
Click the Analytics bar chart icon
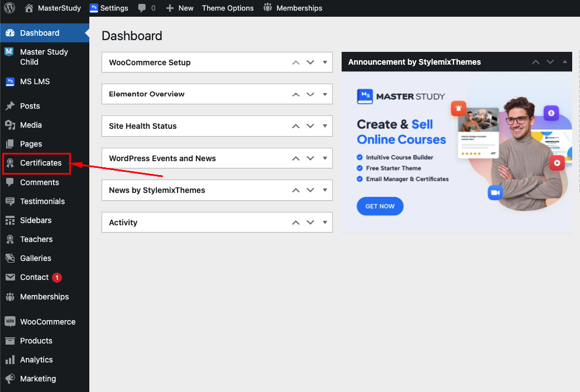click(10, 360)
